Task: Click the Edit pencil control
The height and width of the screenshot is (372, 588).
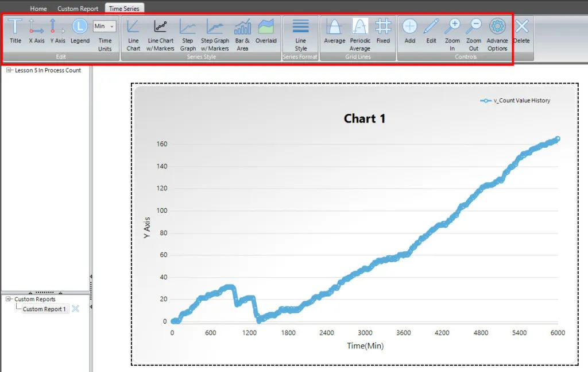Action: [431, 31]
